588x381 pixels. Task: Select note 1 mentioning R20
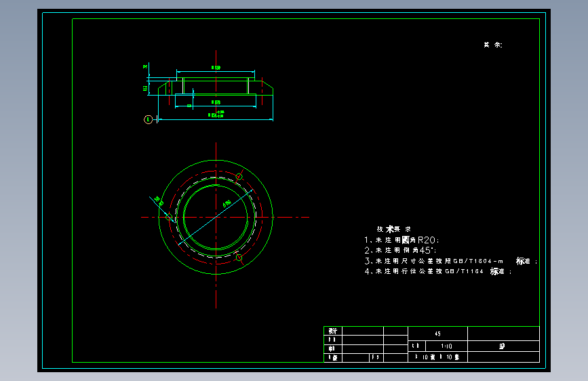[x=401, y=240]
